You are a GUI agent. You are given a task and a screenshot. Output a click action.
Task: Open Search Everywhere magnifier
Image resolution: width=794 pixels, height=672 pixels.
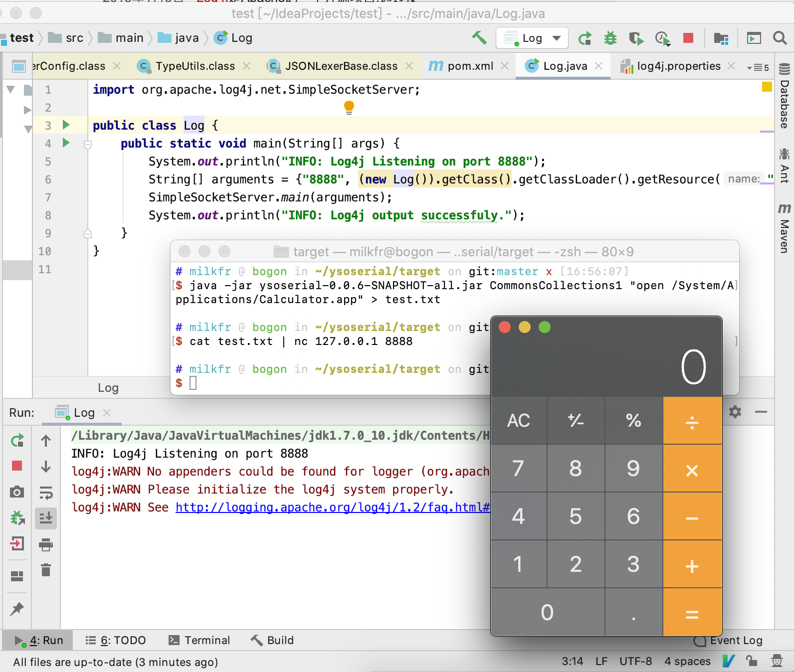[780, 38]
